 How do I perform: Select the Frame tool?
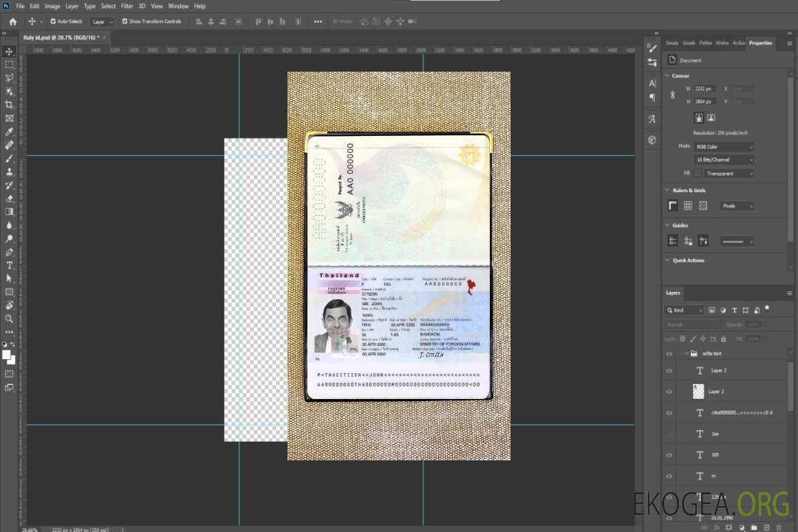click(9, 118)
